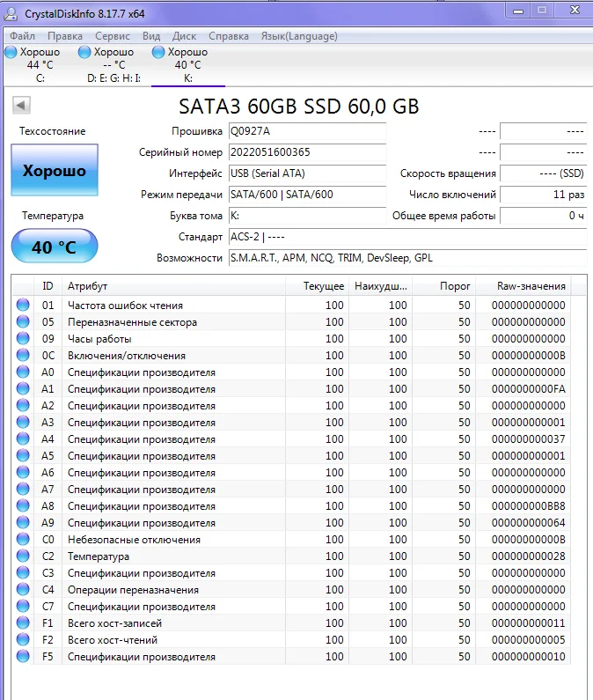Click the previous disk arrow button

pyautogui.click(x=21, y=106)
